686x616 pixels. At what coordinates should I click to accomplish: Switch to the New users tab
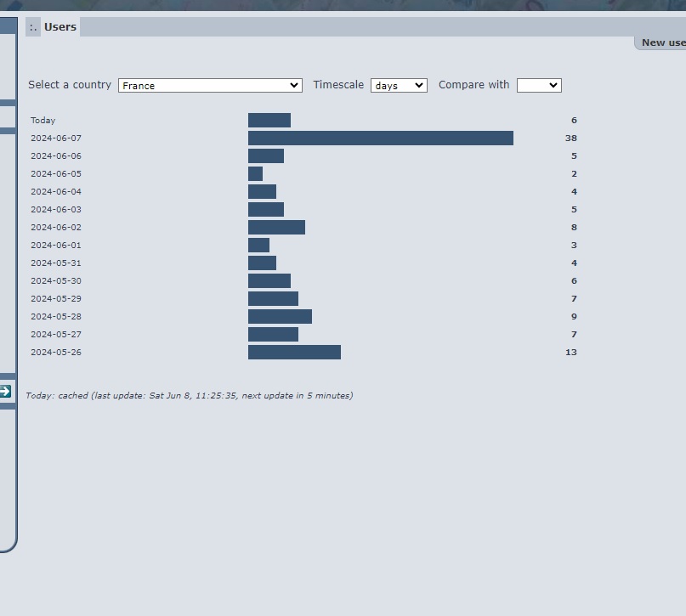coord(662,42)
